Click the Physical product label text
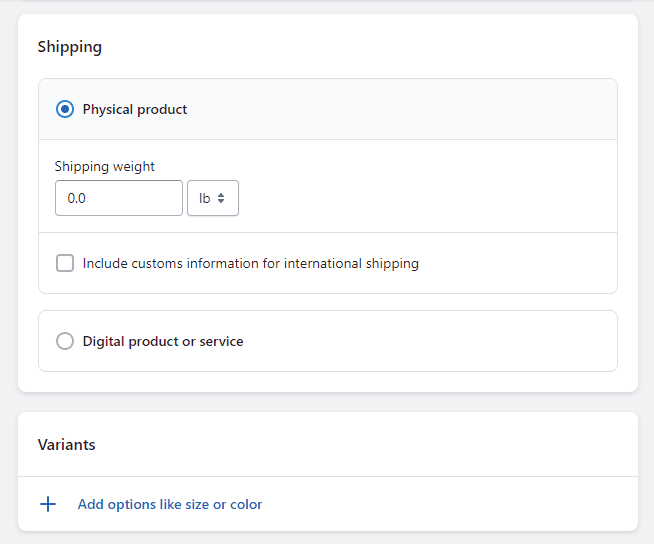654x544 pixels. [135, 110]
